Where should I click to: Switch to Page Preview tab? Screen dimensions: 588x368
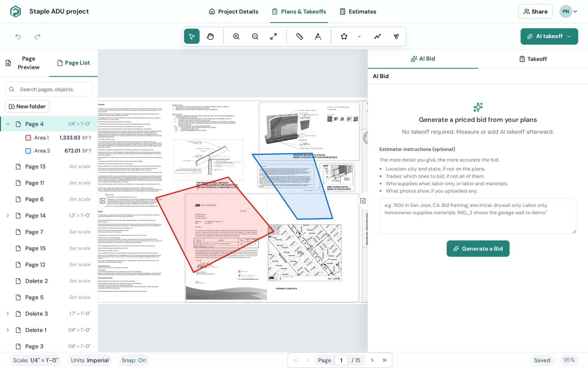click(x=24, y=63)
